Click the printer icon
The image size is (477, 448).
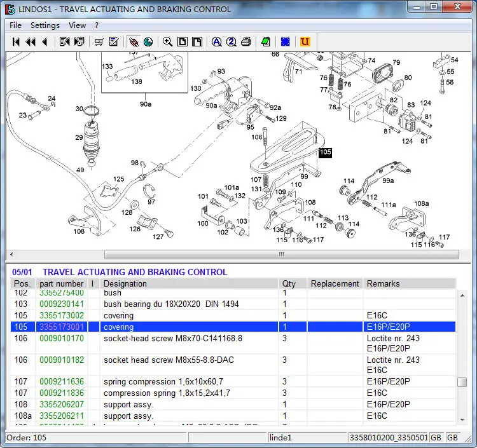[x=246, y=42]
